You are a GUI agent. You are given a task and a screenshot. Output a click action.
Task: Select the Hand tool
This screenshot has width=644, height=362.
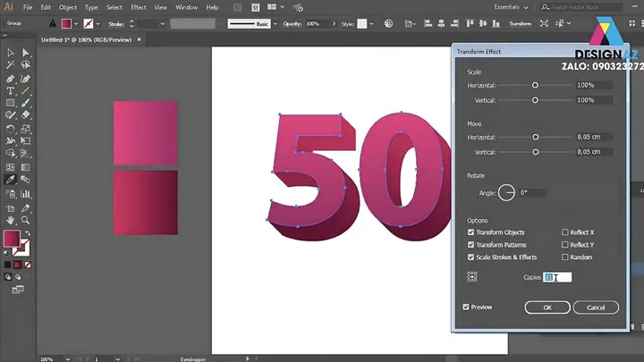pyautogui.click(x=10, y=221)
